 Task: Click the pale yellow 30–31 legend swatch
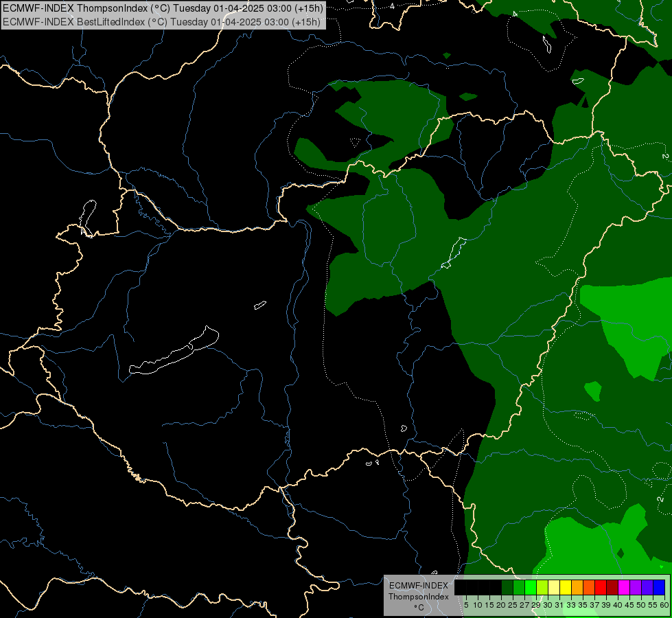[554, 588]
